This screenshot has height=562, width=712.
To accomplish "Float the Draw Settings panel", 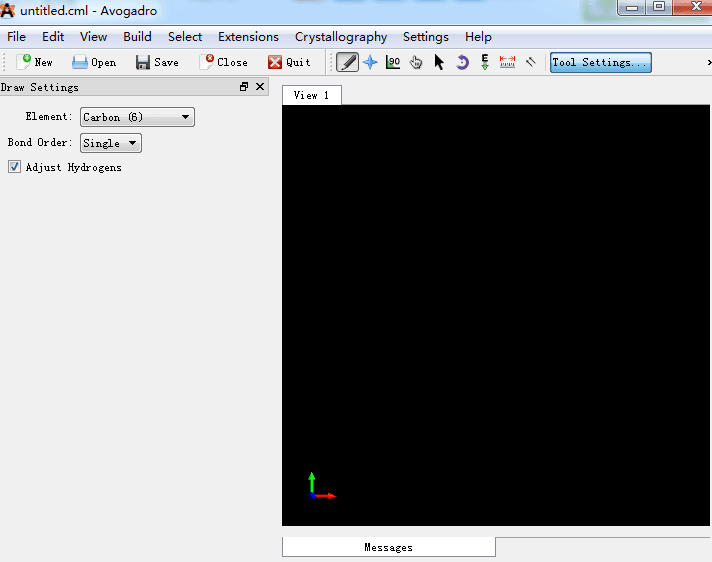I will (244, 87).
